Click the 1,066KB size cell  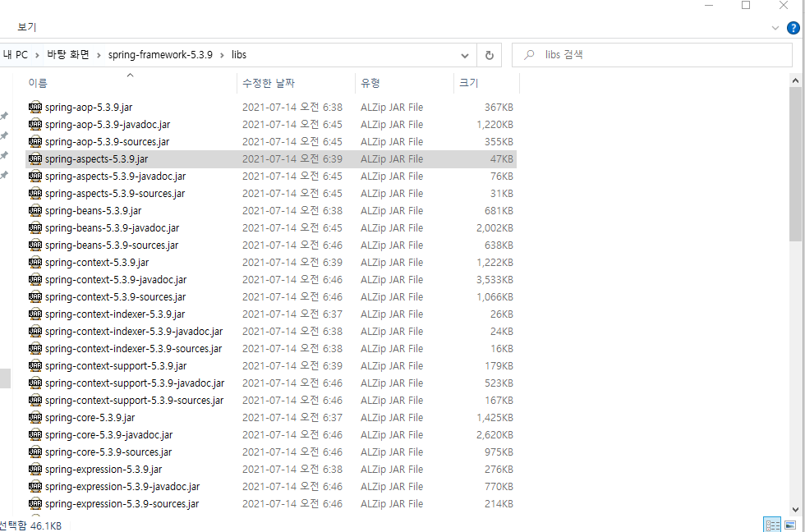tap(494, 296)
